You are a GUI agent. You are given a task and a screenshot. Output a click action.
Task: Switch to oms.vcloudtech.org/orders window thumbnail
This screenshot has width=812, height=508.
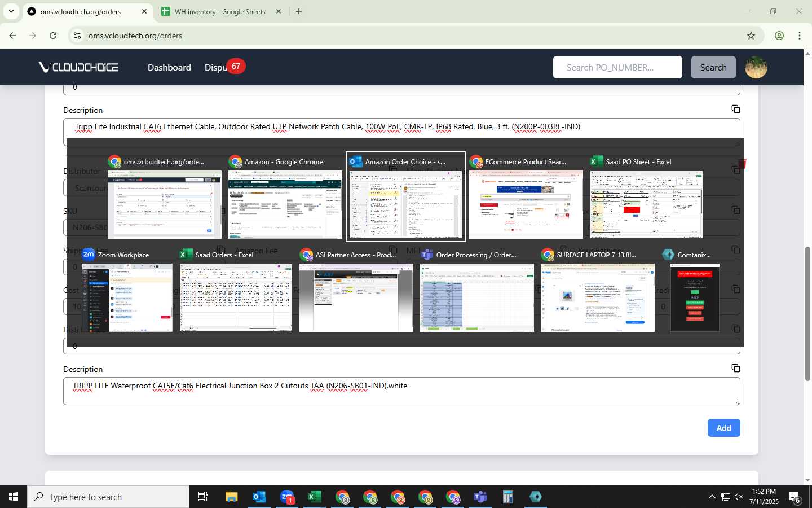(x=164, y=196)
